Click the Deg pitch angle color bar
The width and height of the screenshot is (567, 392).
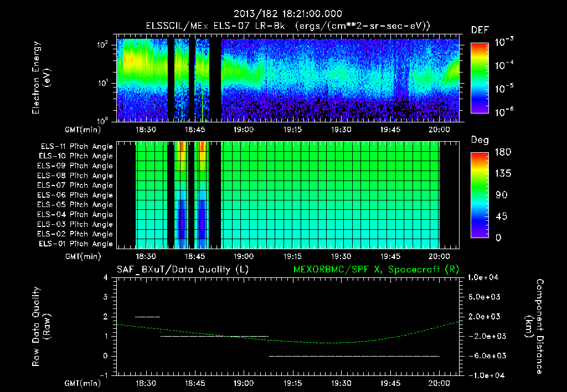[x=480, y=195]
